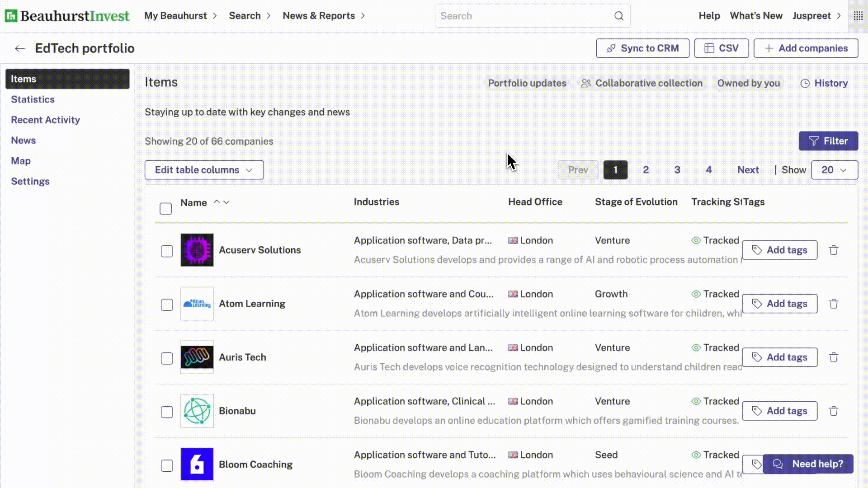
Task: Click trash icon for Auris Tech row
Action: pos(833,357)
